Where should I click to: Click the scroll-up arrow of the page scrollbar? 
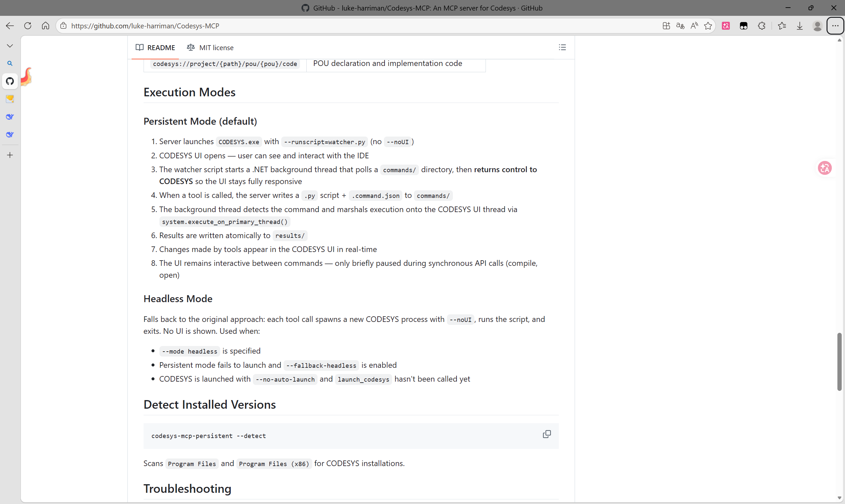tap(839, 40)
